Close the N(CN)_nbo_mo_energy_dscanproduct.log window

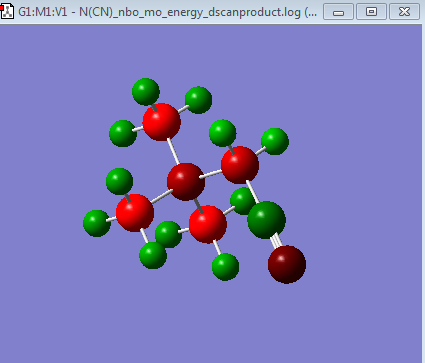[404, 12]
